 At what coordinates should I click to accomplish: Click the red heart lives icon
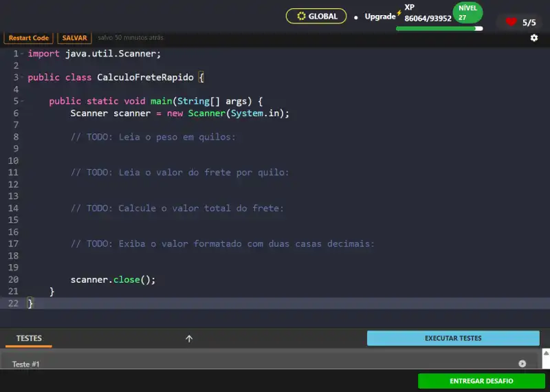pyautogui.click(x=511, y=22)
